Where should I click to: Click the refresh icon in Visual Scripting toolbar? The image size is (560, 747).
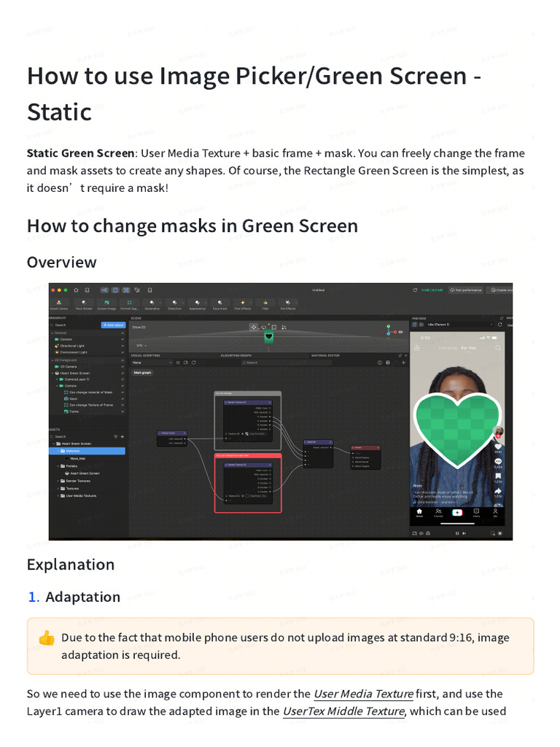[x=194, y=363]
